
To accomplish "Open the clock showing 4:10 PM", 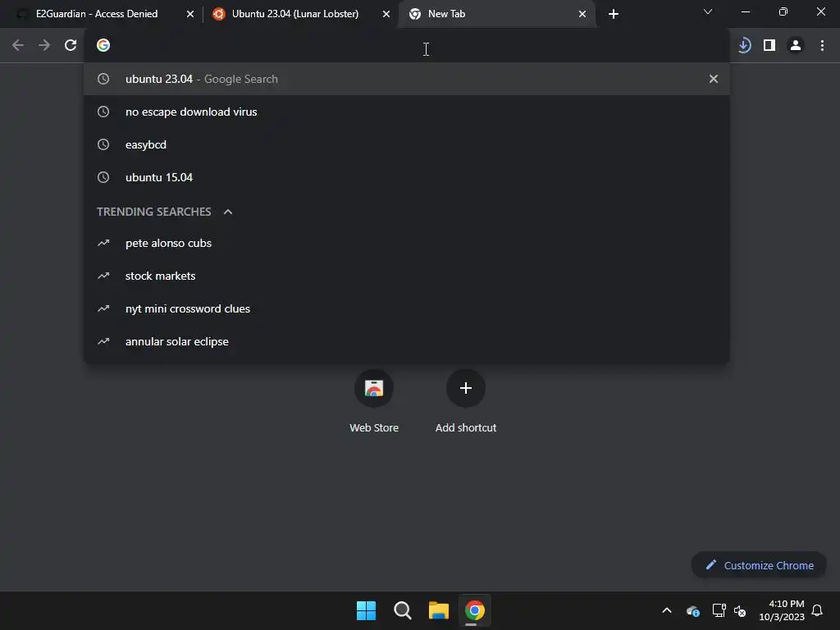I will pyautogui.click(x=782, y=610).
